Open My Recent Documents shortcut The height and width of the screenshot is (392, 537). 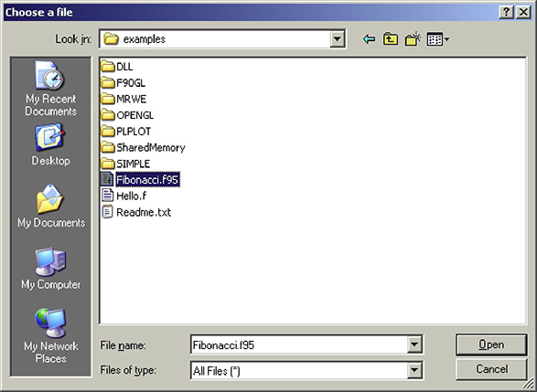(50, 89)
